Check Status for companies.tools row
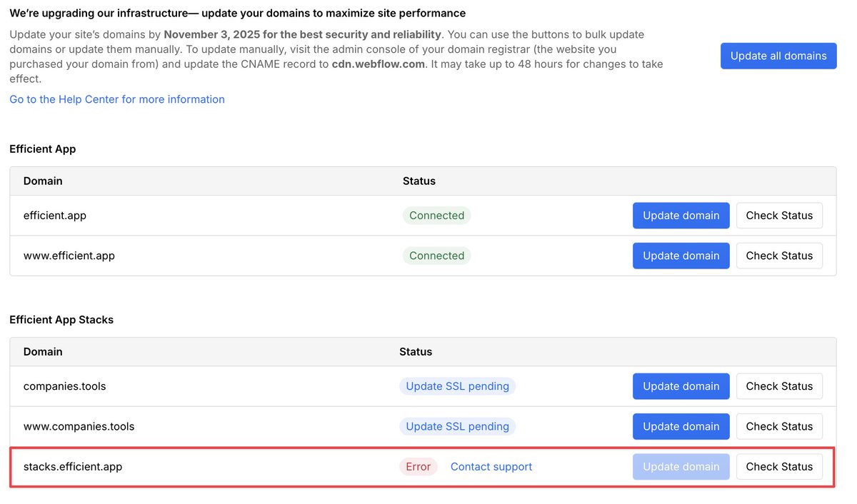 [x=779, y=386]
